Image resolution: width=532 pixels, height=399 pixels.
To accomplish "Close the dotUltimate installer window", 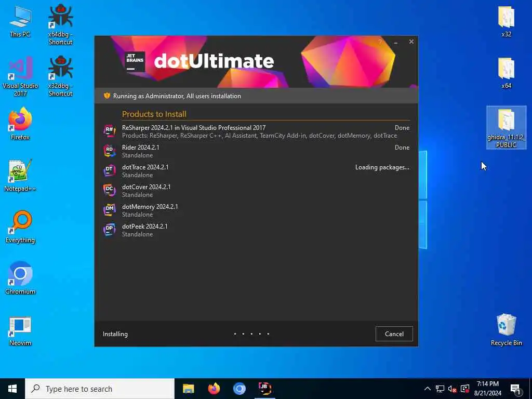I will (411, 42).
